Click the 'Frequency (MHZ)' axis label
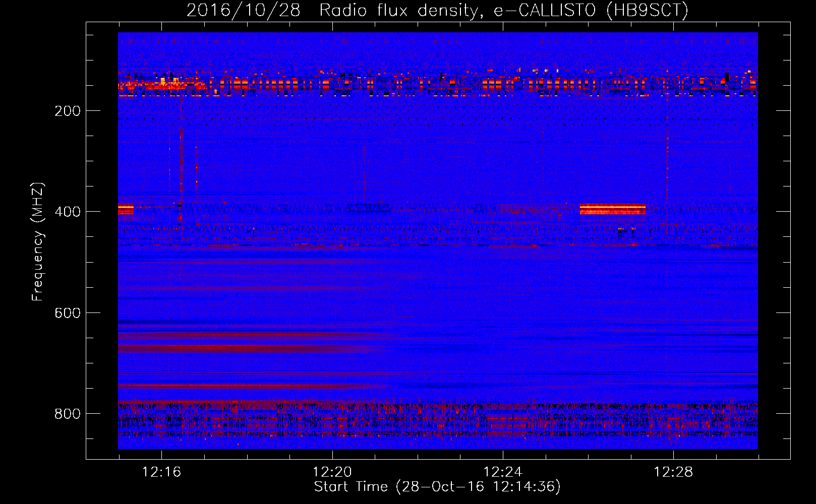 [x=38, y=242]
